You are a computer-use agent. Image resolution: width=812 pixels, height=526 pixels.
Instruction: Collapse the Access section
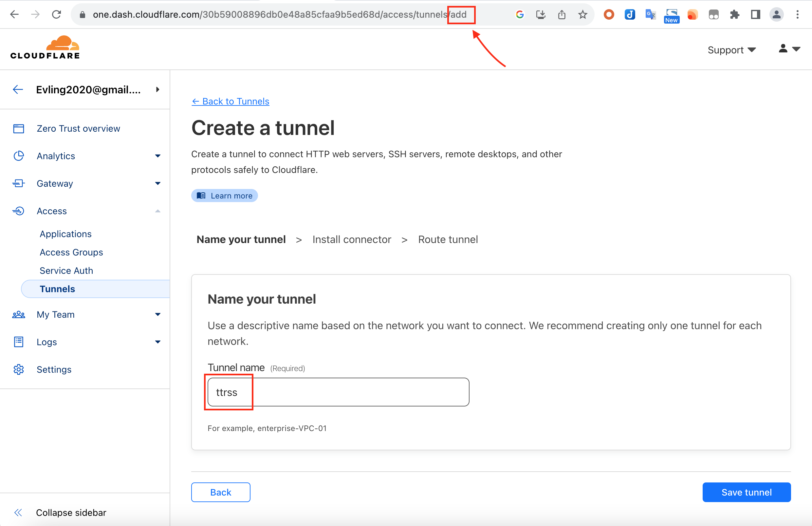157,211
